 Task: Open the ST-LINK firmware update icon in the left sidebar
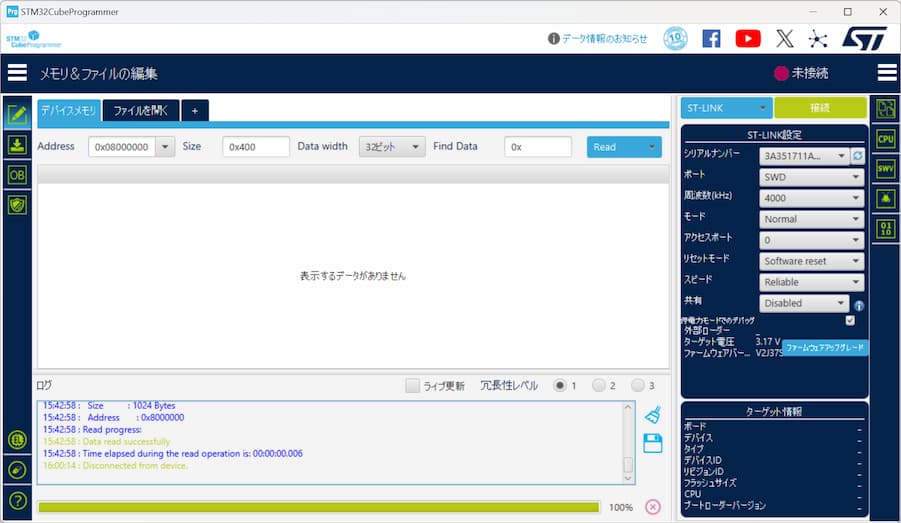coord(17,470)
